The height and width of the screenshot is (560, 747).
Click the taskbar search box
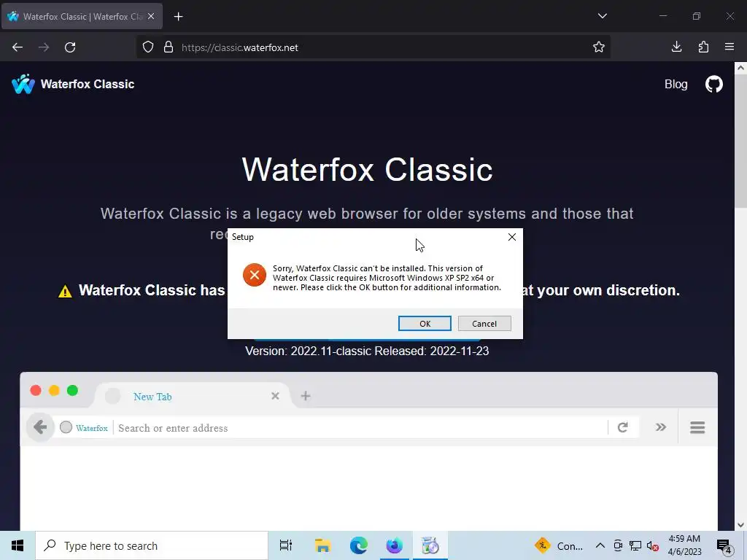pos(152,545)
